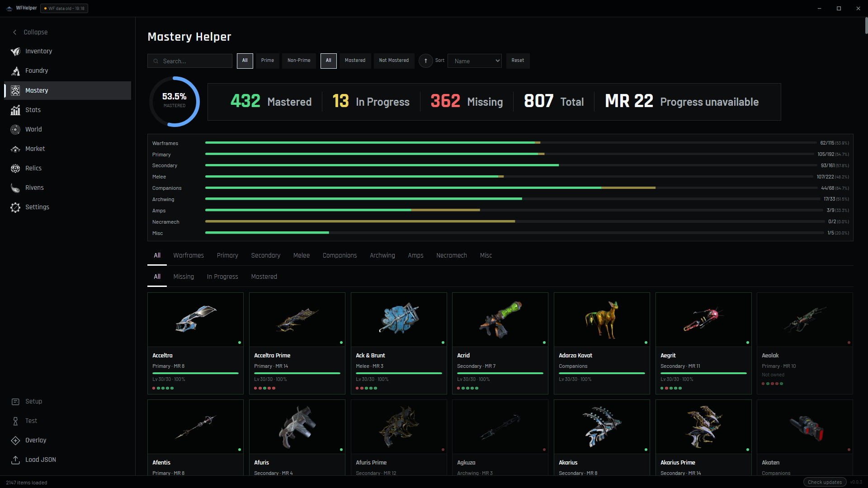868x488 pixels.
Task: Switch to the Necramech category tab
Action: [451, 255]
